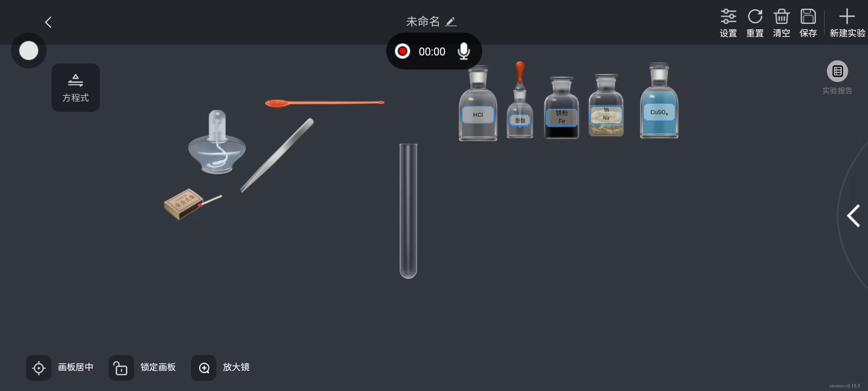
Task: Toggle the 锁定画板 lock board
Action: [142, 368]
